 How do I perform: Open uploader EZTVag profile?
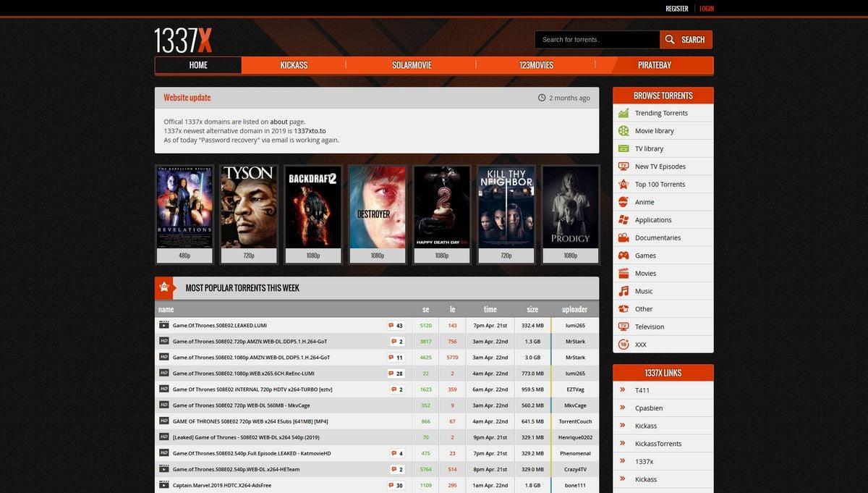pyautogui.click(x=575, y=389)
